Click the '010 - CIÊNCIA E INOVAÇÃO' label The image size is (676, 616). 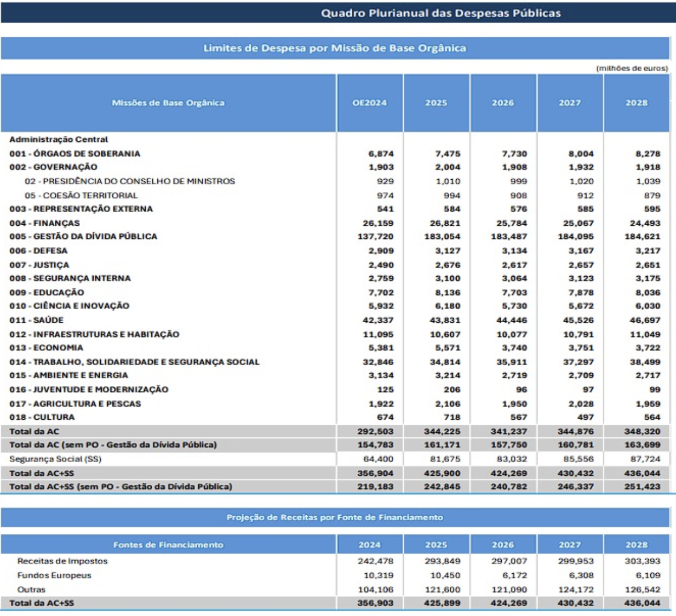pos(70,306)
